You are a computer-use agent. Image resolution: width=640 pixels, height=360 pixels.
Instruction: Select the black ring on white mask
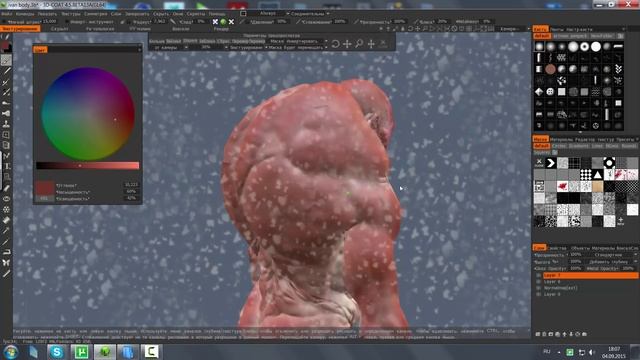click(609, 163)
